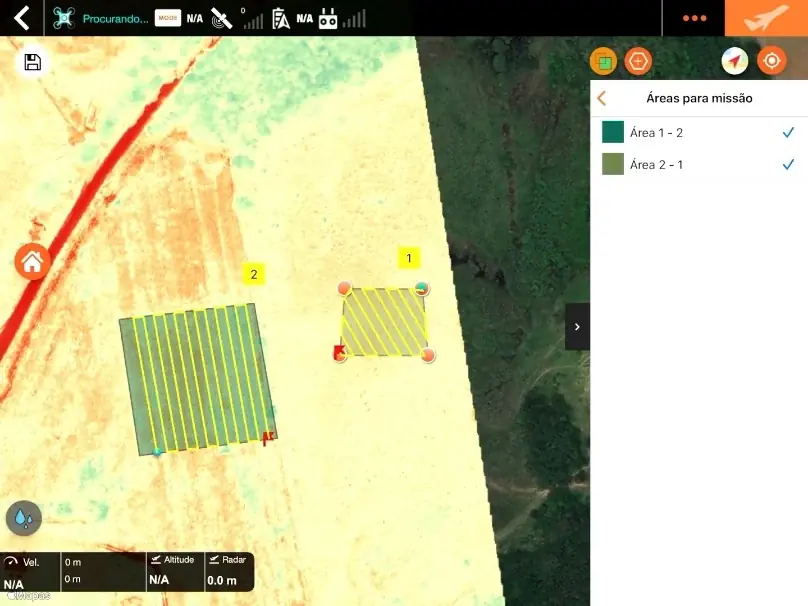The height and width of the screenshot is (606, 808).
Task: Tap the Radar 0.0 m readout
Action: (228, 571)
